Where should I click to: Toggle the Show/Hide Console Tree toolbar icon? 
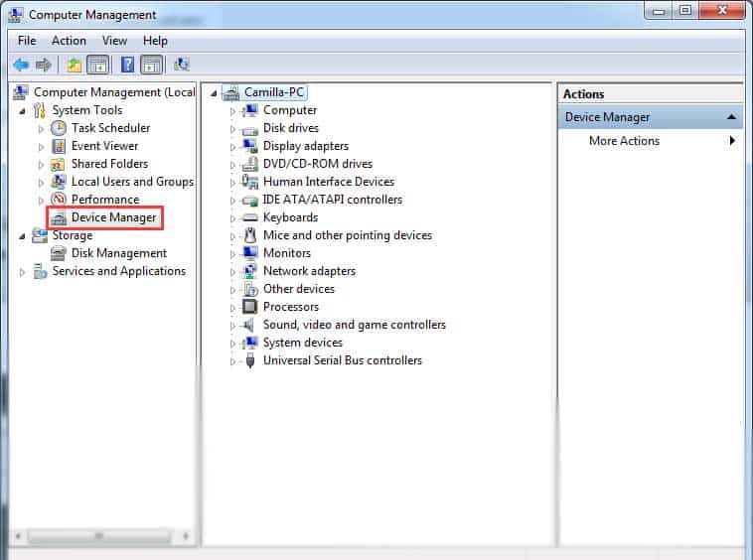(98, 65)
